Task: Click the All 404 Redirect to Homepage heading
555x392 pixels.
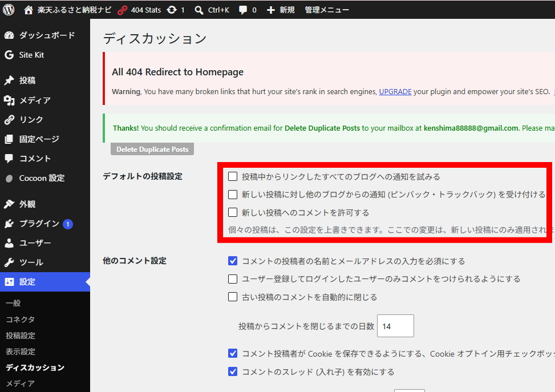Action: point(178,72)
